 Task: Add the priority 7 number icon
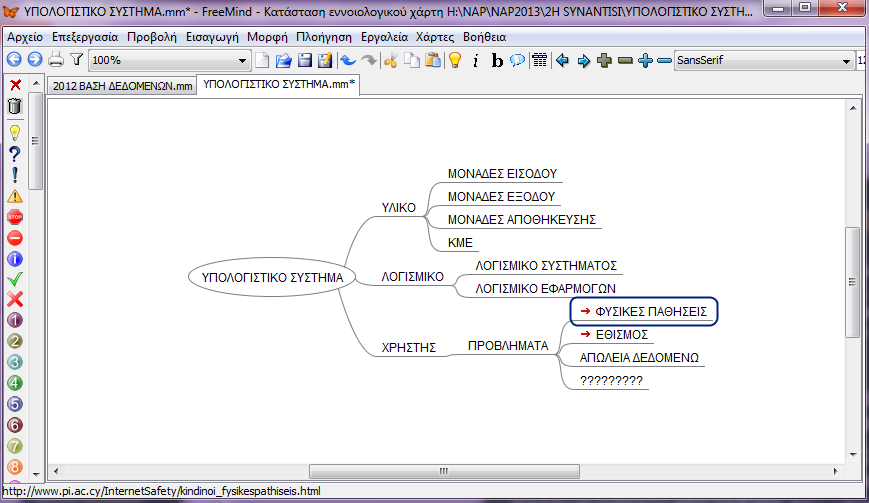click(x=15, y=446)
